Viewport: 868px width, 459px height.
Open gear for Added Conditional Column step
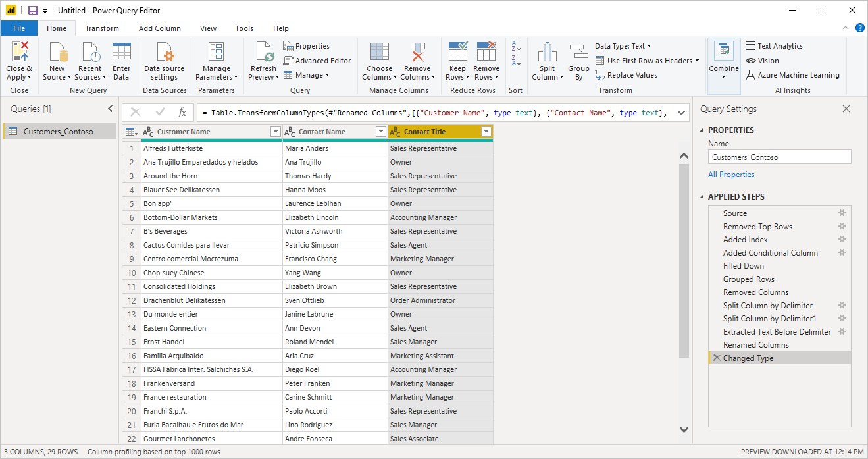[x=841, y=252]
